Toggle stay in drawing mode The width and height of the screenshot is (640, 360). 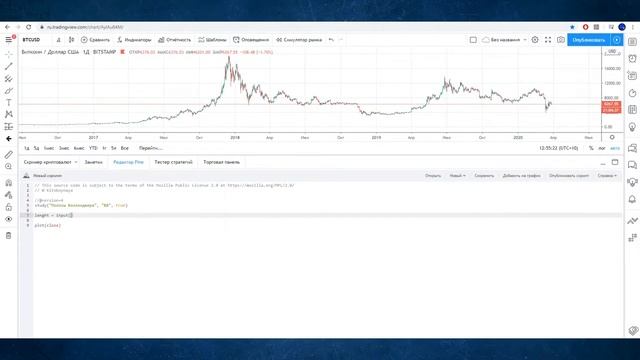click(x=9, y=195)
